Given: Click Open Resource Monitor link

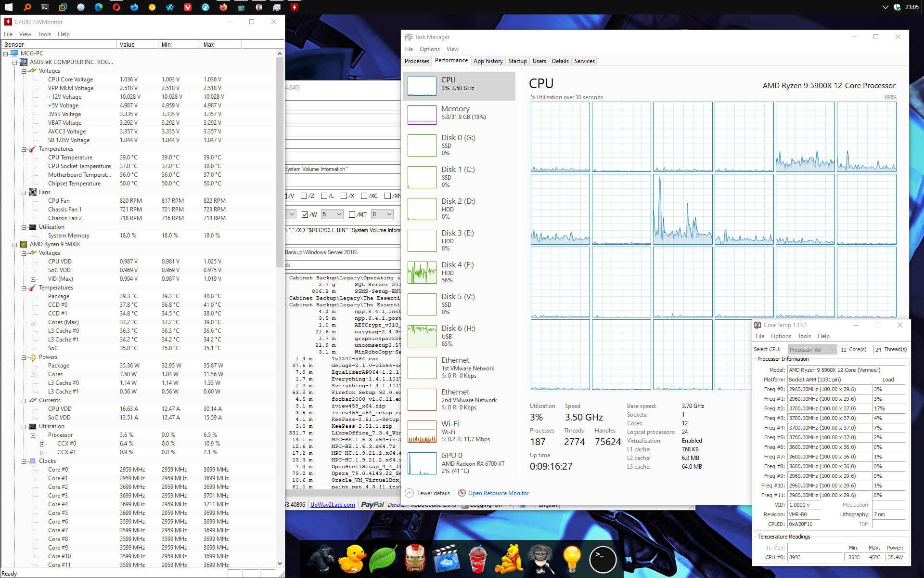Looking at the screenshot, I should (498, 493).
